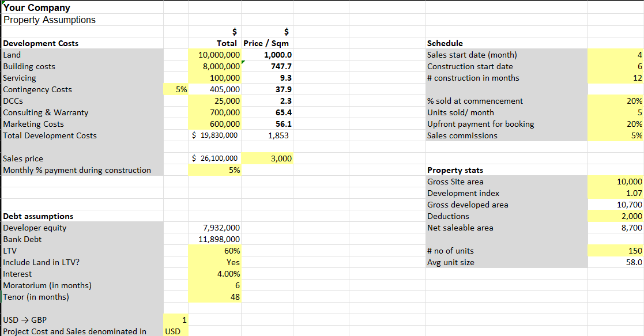644x336 pixels.
Task: Click Deductions value 2,000
Action: click(x=616, y=216)
